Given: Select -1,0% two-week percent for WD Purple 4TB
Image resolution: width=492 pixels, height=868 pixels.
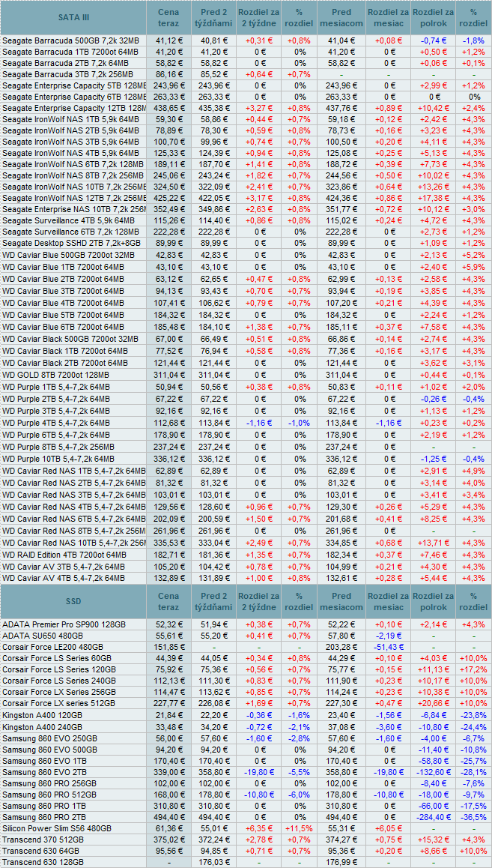Looking at the screenshot, I should pos(300,422).
